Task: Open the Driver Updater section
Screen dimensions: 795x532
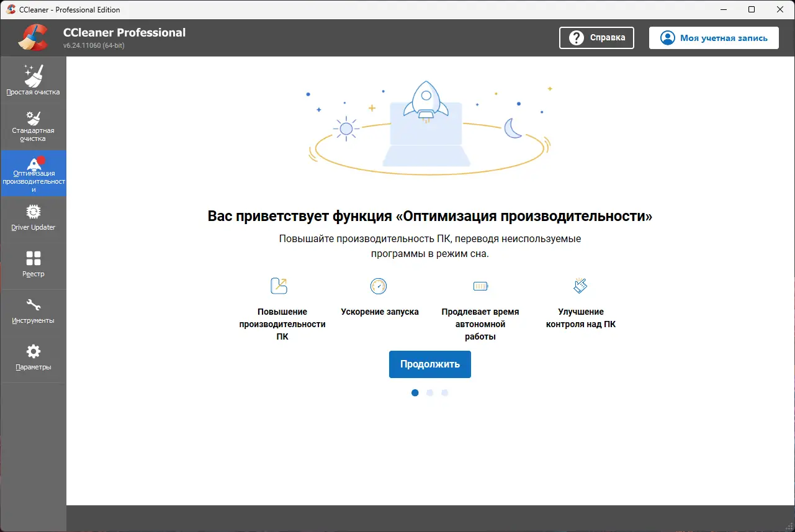Action: pos(33,217)
